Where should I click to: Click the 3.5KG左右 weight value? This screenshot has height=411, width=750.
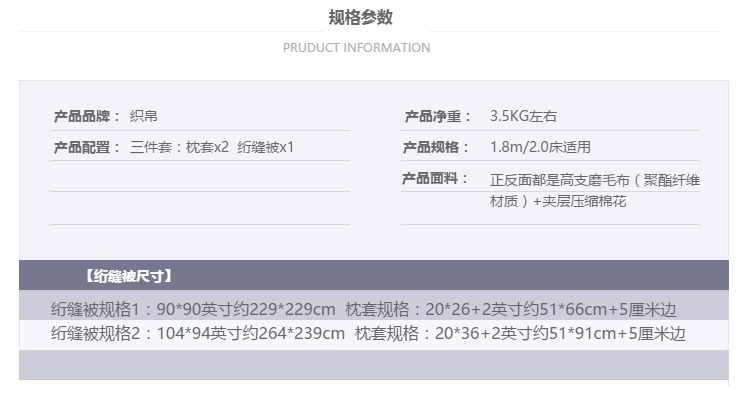(x=523, y=116)
